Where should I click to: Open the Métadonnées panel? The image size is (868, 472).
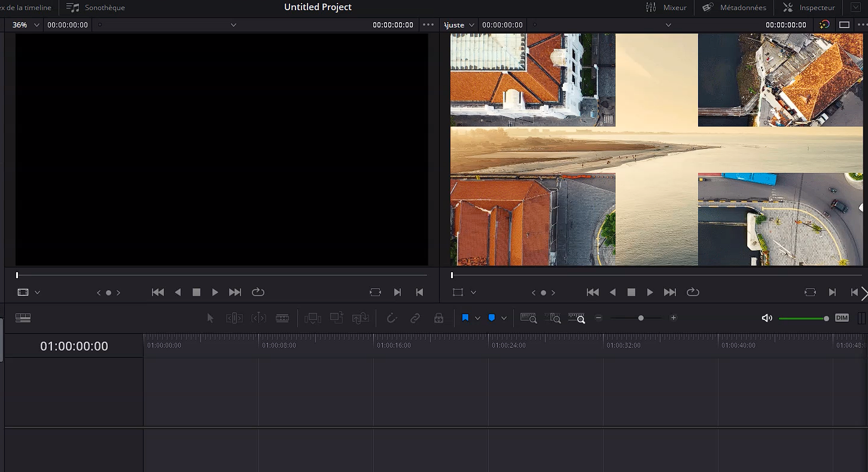[734, 8]
